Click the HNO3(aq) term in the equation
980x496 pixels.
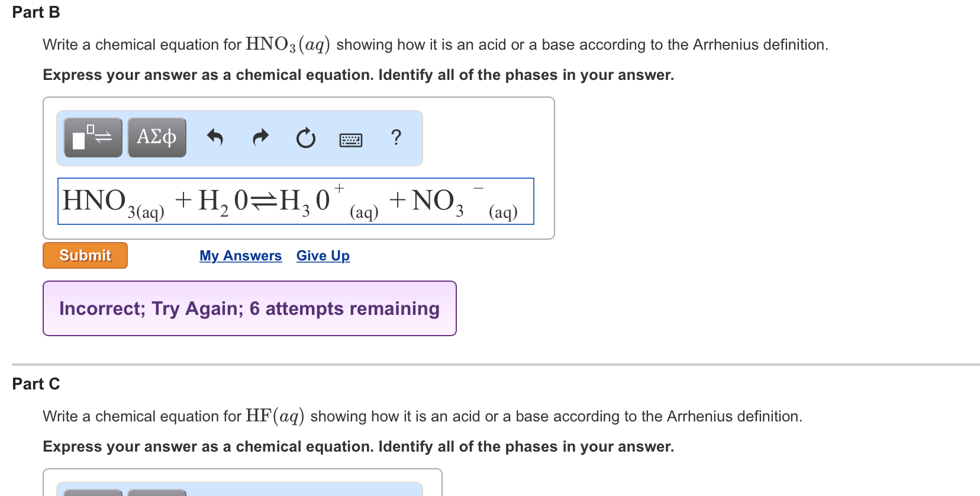[x=114, y=203]
